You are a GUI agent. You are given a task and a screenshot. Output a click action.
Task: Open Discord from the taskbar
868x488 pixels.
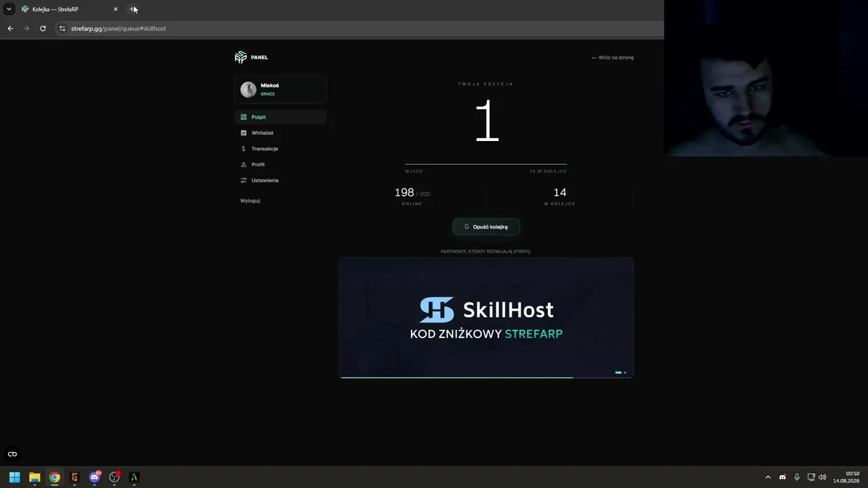point(94,477)
